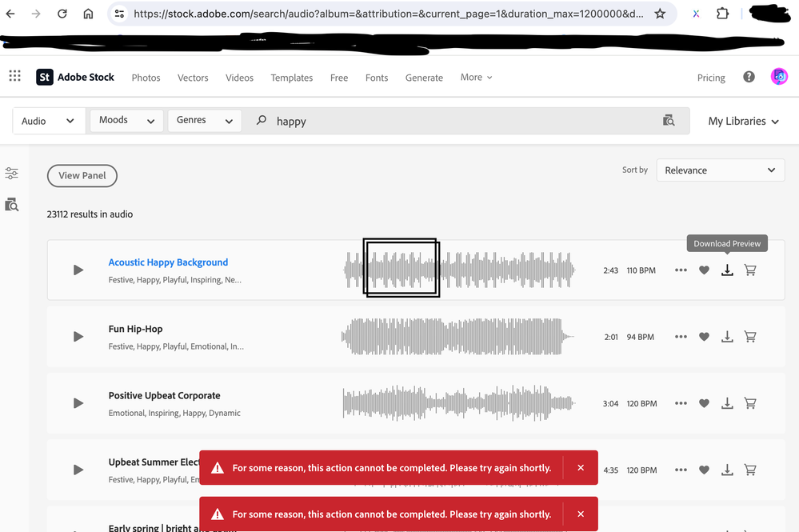Open the Sort by Relevance dropdown

[x=720, y=170]
